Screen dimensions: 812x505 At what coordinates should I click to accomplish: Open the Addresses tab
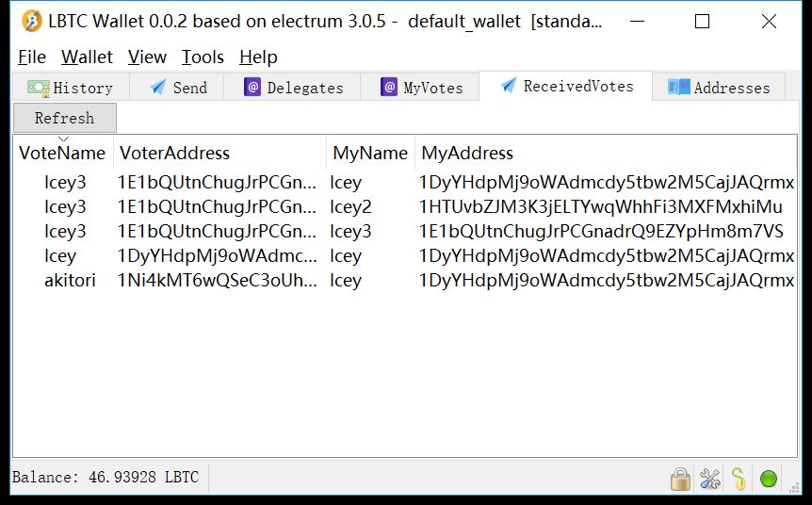720,88
